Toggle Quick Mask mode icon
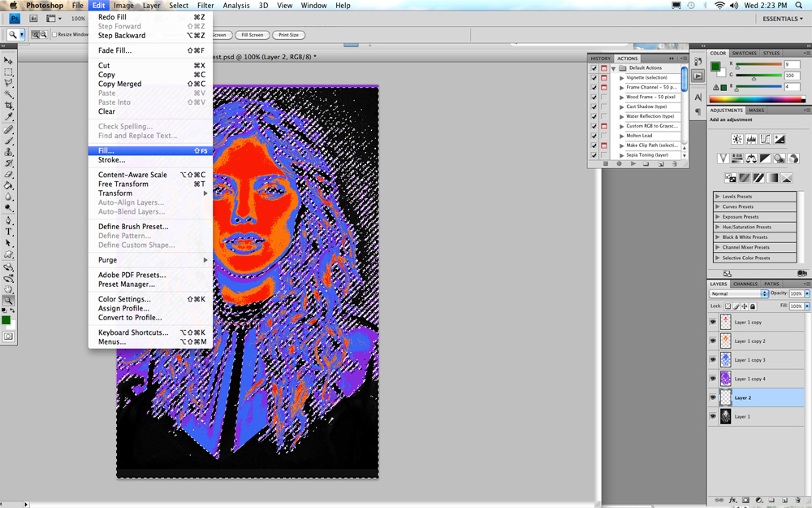 (8, 336)
